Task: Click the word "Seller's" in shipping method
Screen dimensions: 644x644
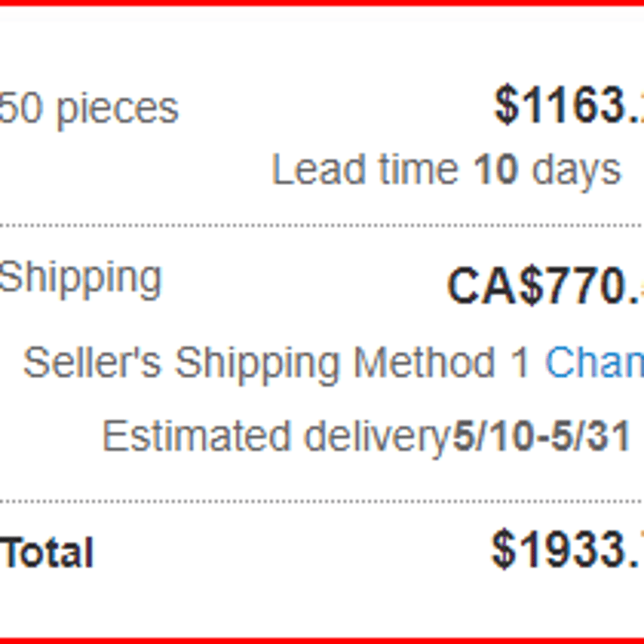Action: (x=93, y=364)
